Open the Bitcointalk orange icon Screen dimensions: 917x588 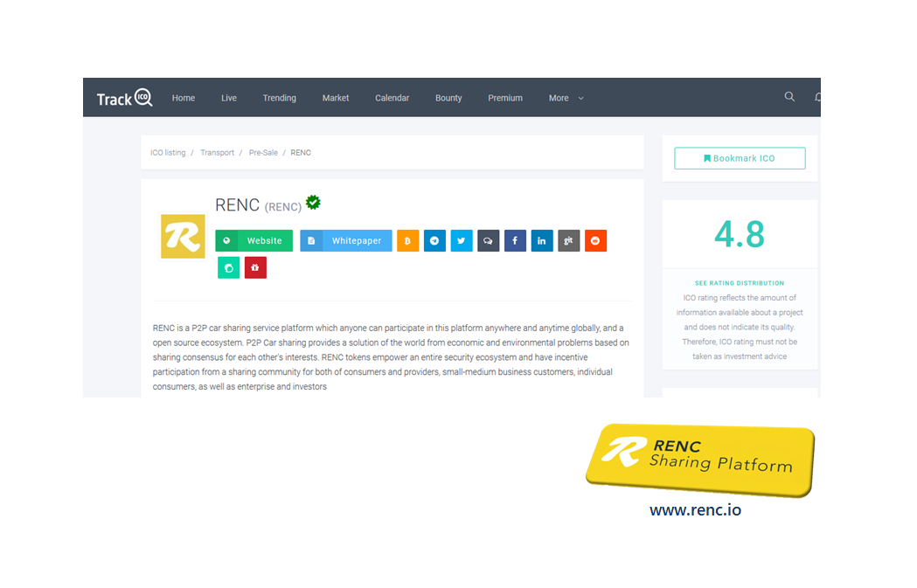click(407, 241)
